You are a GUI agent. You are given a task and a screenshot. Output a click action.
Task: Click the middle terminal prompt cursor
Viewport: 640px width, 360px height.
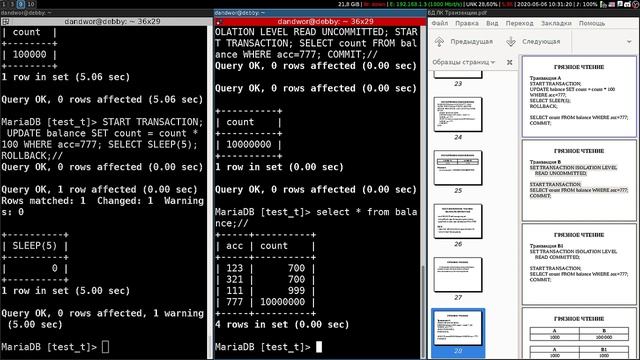pos(319,347)
